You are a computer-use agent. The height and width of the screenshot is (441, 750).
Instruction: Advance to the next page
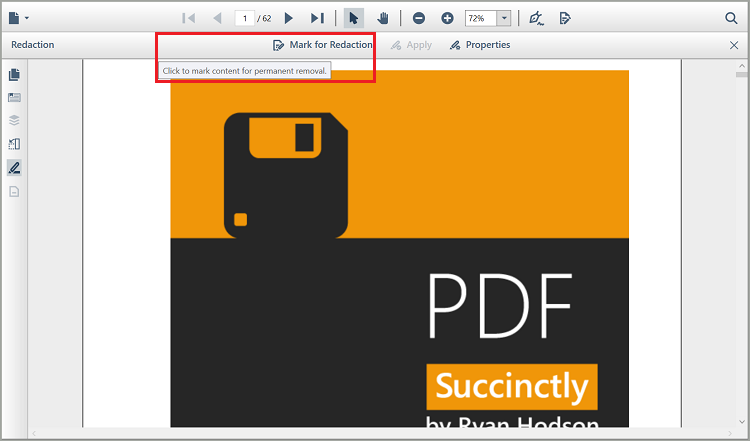(289, 18)
